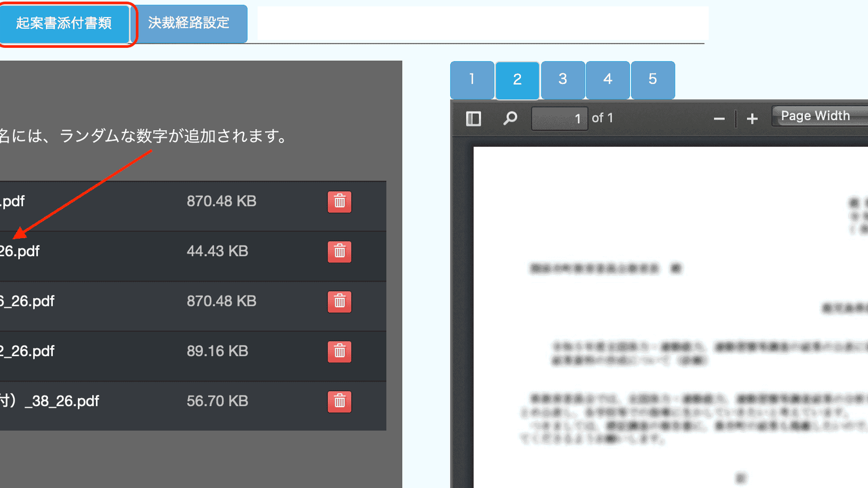The image size is (868, 488).
Task: Select the 26.pdf file row
Action: coord(20,251)
